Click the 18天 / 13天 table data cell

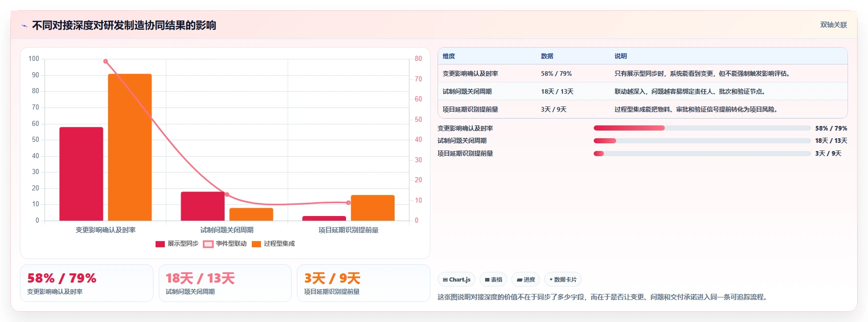(x=557, y=92)
